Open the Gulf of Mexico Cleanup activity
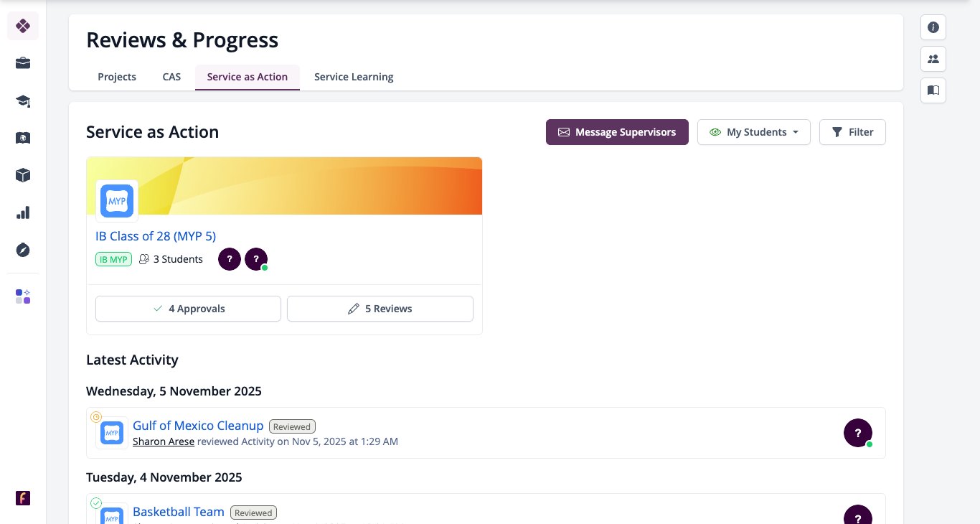The width and height of the screenshot is (980, 524). (x=198, y=426)
